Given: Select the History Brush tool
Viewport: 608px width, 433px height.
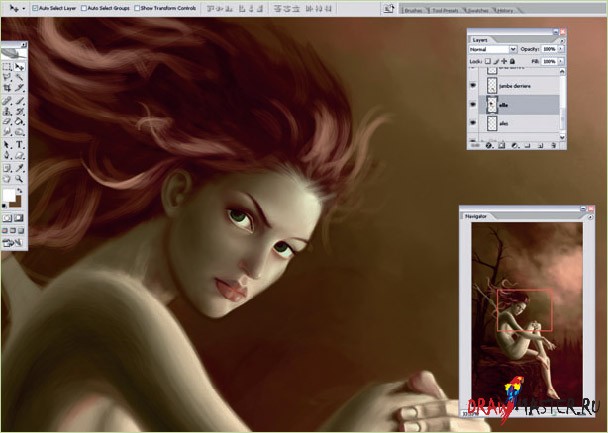Looking at the screenshot, I should 19,112.
